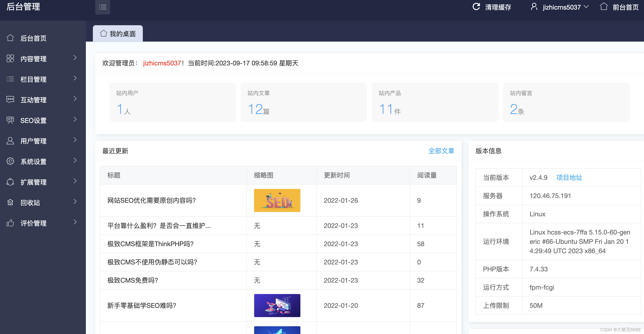Select 内容管理 menu label

point(34,59)
